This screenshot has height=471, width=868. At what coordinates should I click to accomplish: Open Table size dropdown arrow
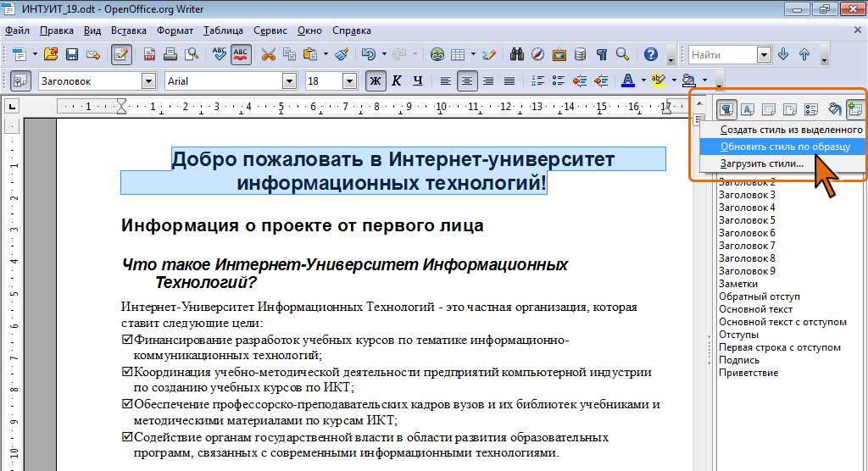pyautogui.click(x=473, y=54)
